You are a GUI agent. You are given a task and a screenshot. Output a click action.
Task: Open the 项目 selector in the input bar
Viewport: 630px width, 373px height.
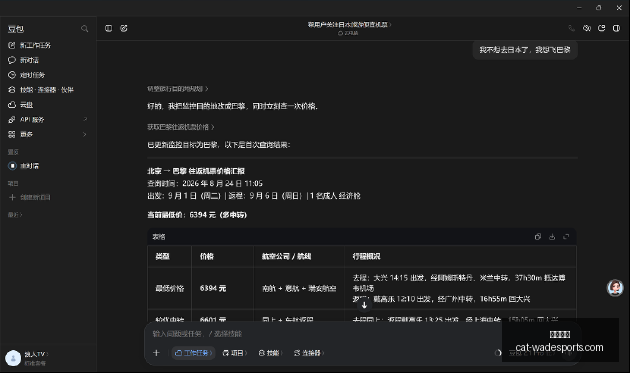(x=235, y=353)
